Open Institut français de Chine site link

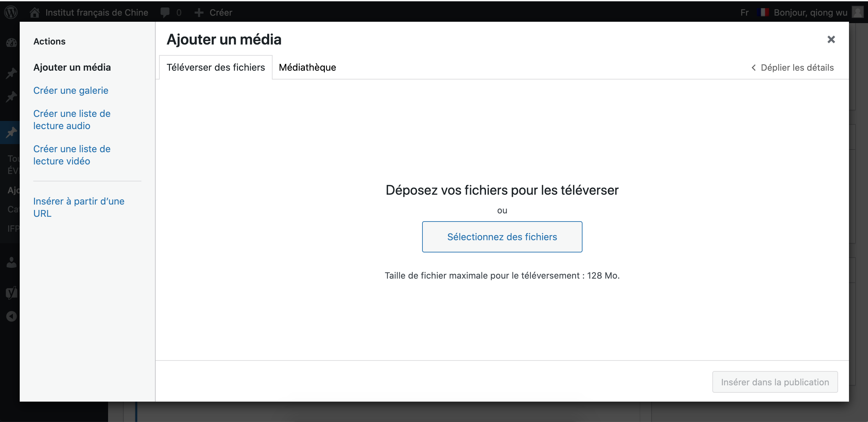tap(97, 13)
